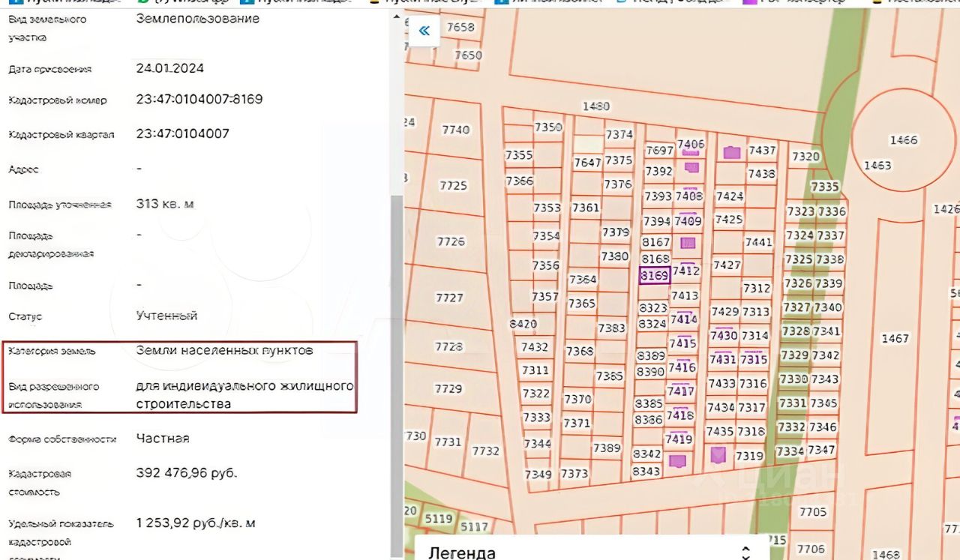Click parcel 8420 on the map
Image resolution: width=960 pixels, height=560 pixels.
click(x=523, y=324)
